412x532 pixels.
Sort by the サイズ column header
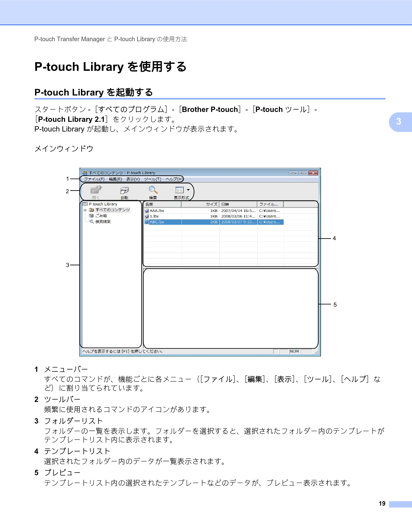tap(200, 204)
